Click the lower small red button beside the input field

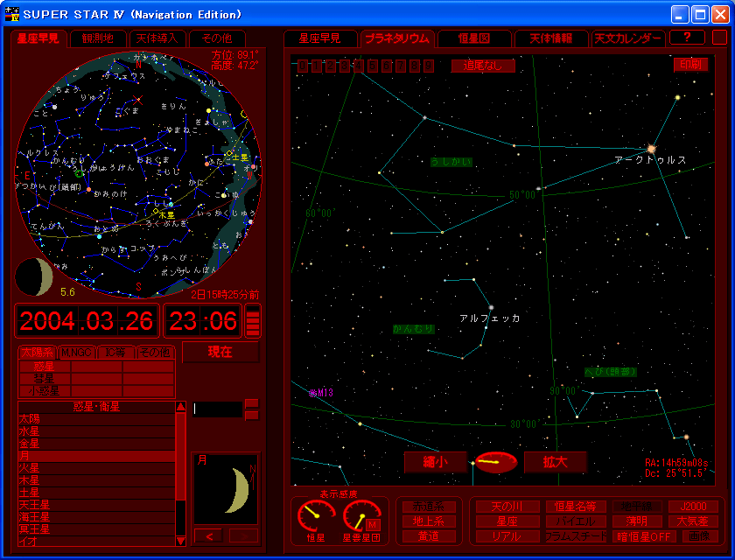[252, 416]
